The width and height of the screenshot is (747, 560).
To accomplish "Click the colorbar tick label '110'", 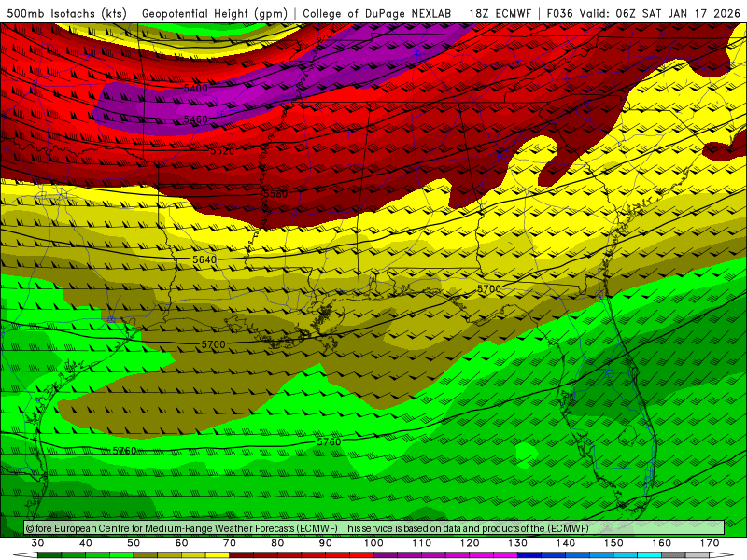I will coord(422,543).
